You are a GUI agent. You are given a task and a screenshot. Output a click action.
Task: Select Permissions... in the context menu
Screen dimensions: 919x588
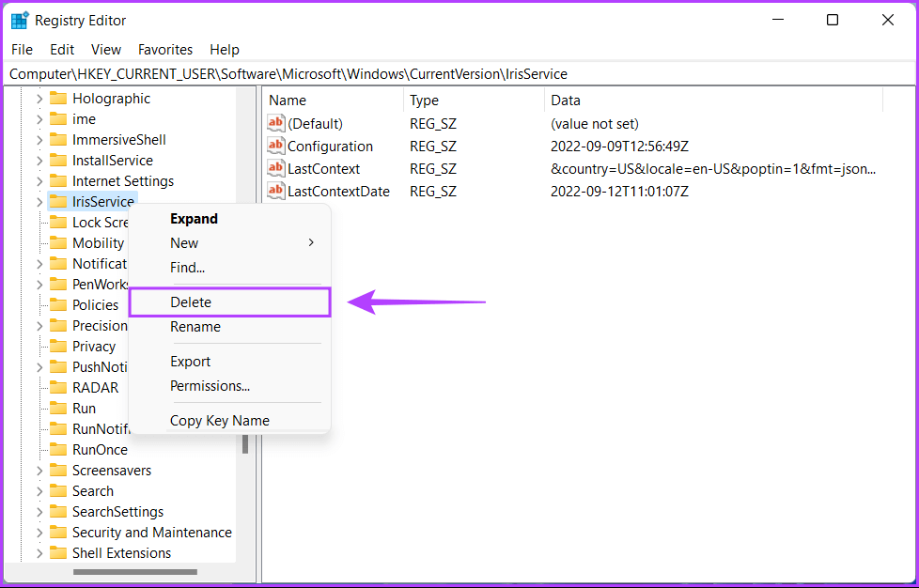(x=210, y=386)
